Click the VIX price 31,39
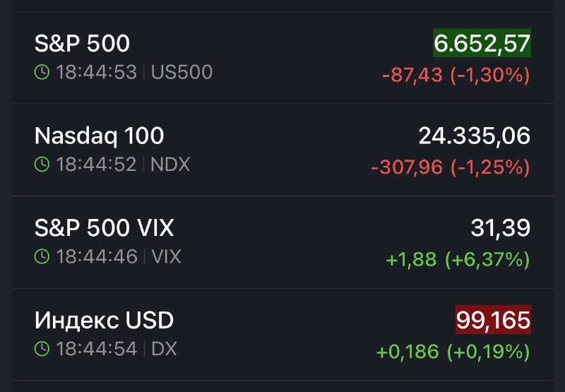Image resolution: width=565 pixels, height=392 pixels. pos(500,227)
